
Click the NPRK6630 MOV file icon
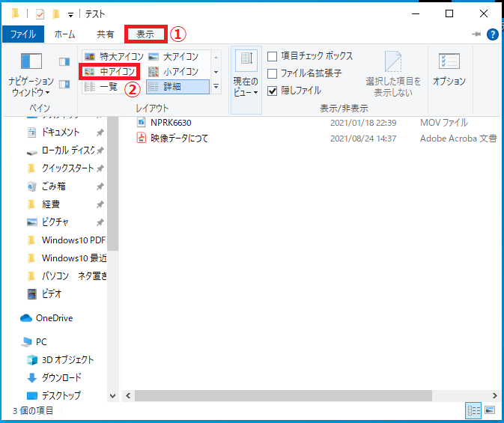coord(141,122)
